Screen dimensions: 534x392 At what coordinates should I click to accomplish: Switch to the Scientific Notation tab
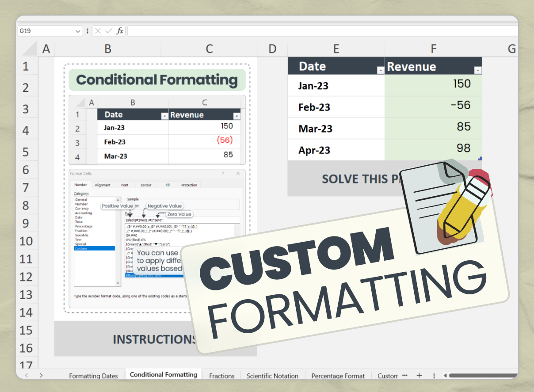272,376
